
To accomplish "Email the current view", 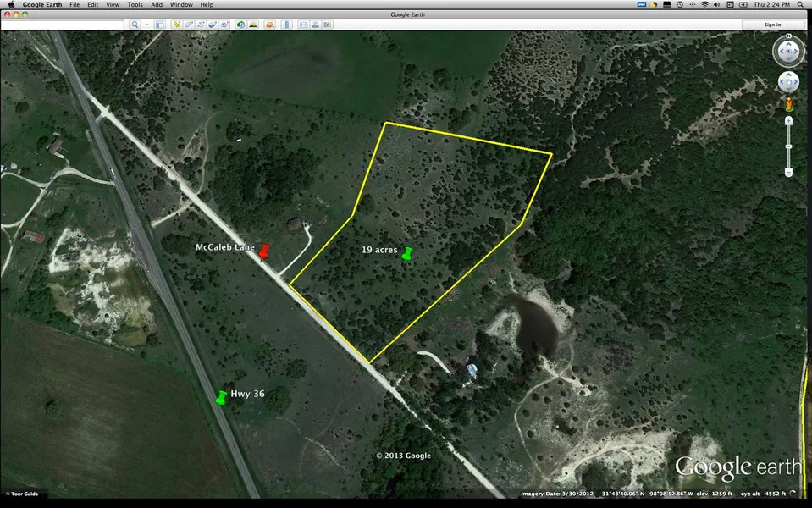I will [303, 25].
